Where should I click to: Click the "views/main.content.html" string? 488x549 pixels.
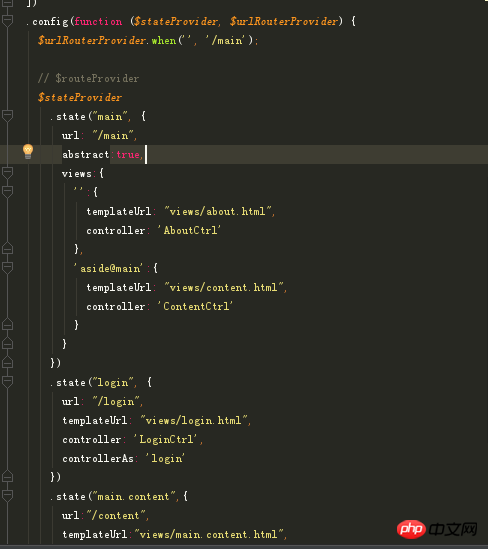[209, 534]
